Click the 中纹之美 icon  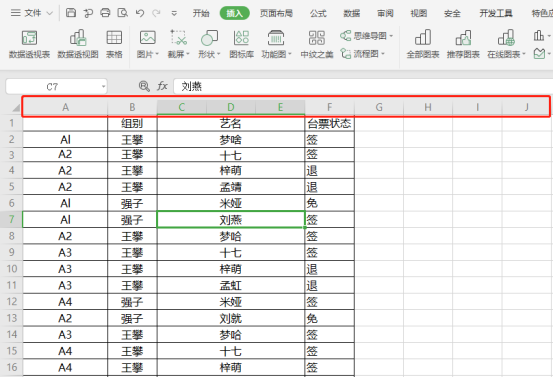pos(317,44)
